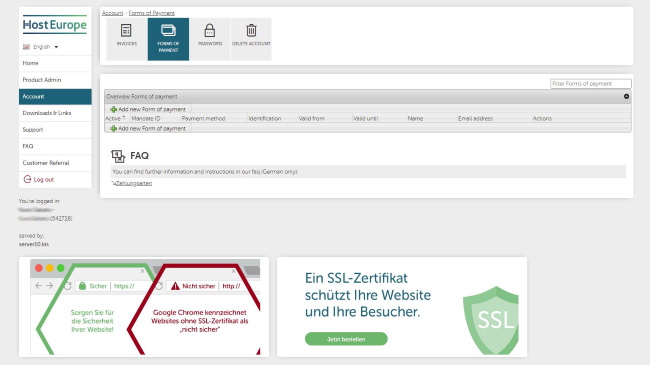Collapse the Overview Forms of payment panel
Viewport: 650px width, 365px height.
[x=626, y=96]
